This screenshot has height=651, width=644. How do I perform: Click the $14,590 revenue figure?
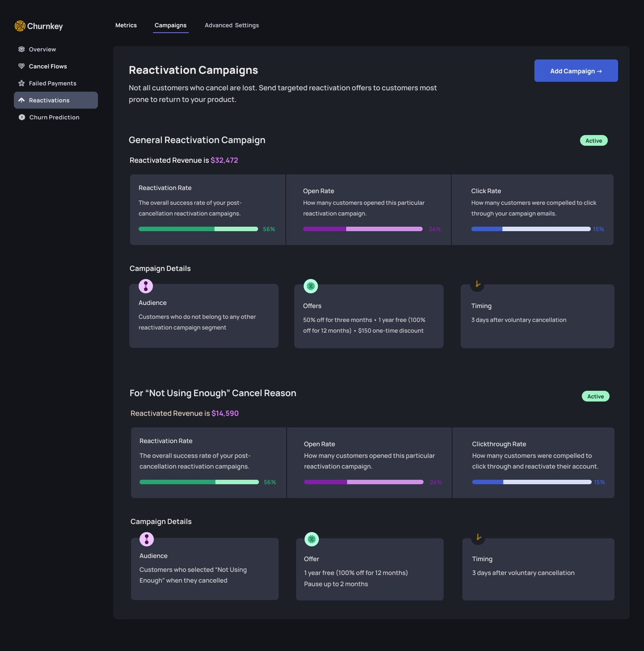click(225, 413)
